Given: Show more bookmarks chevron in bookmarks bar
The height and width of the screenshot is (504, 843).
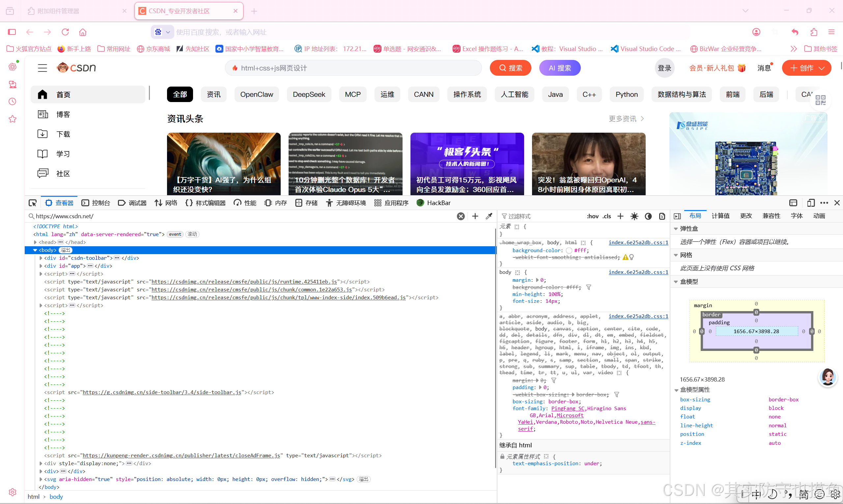Looking at the screenshot, I should 794,49.
